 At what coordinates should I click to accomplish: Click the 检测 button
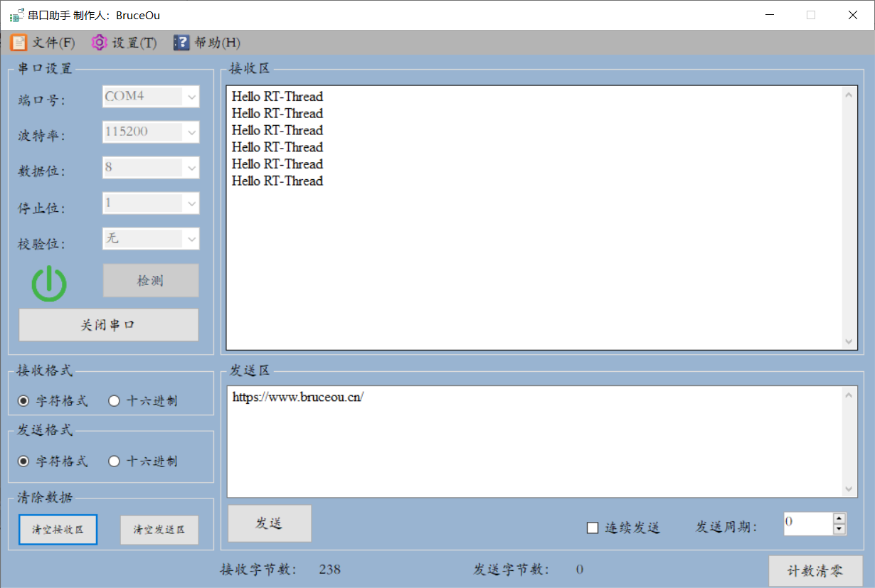pos(151,281)
